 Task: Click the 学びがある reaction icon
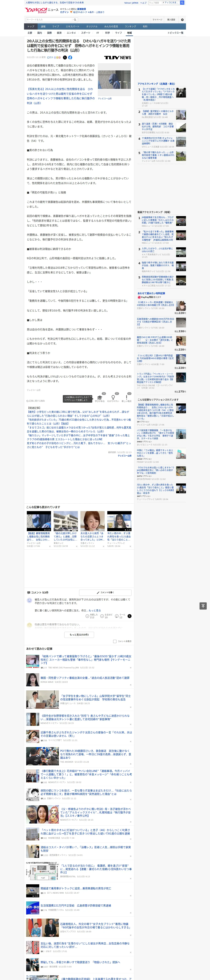click(x=100, y=398)
